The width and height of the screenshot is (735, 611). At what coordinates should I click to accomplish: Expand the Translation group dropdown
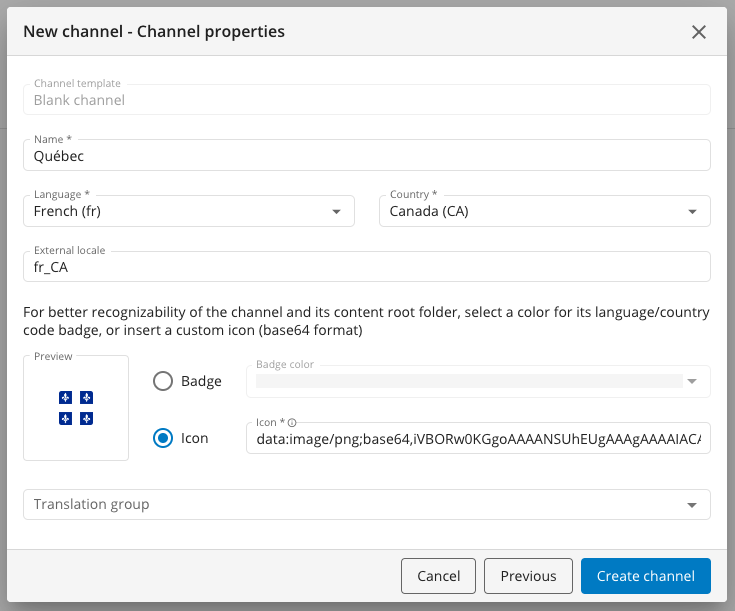point(692,505)
